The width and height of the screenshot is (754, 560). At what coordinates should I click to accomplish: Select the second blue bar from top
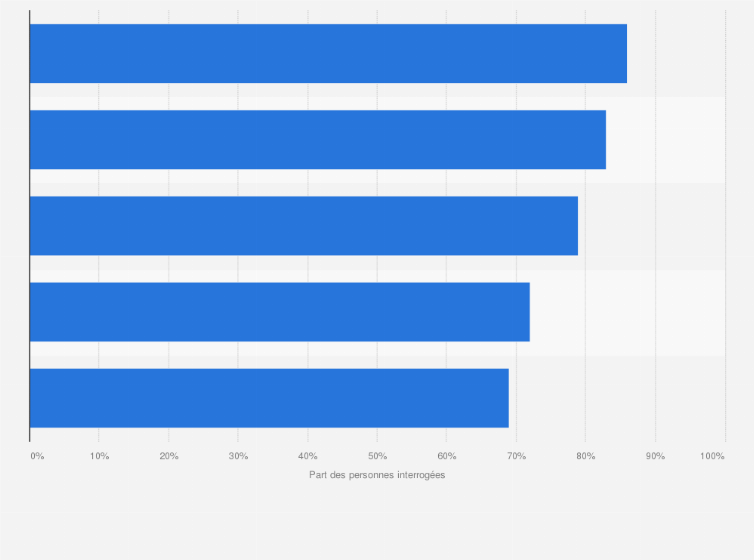[x=318, y=140]
